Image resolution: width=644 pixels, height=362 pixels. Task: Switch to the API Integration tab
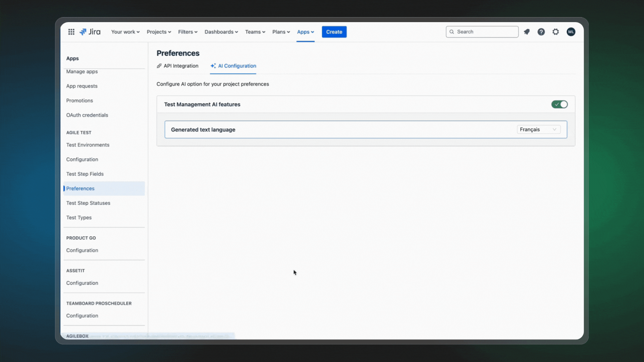tap(181, 66)
